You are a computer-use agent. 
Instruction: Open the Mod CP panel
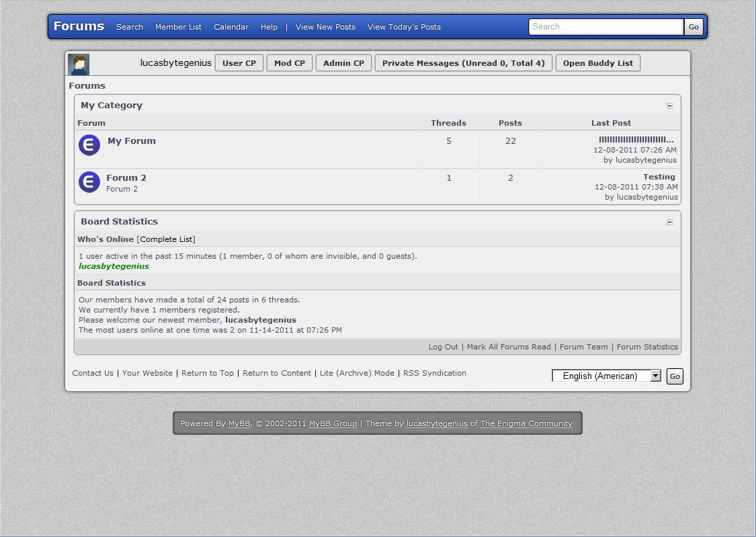(290, 63)
